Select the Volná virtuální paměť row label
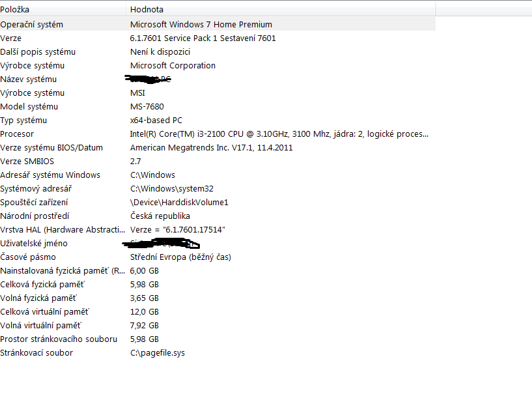Screen dimensions: 532x398 (41, 326)
